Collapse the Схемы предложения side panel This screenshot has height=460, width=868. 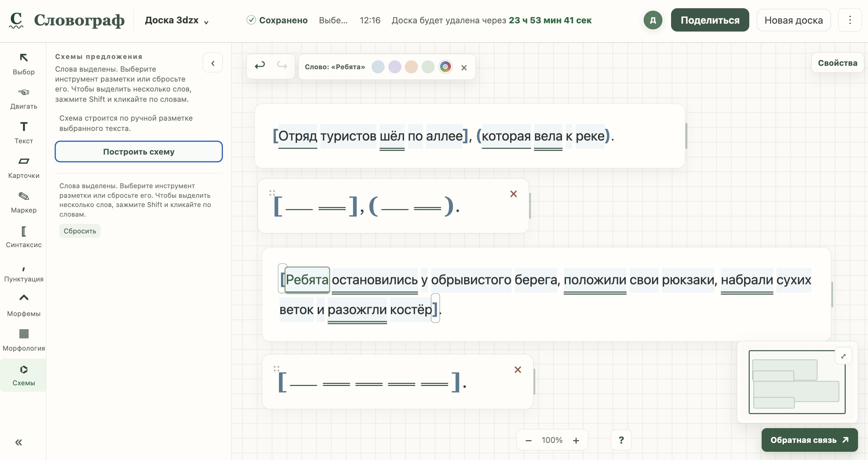(x=213, y=63)
